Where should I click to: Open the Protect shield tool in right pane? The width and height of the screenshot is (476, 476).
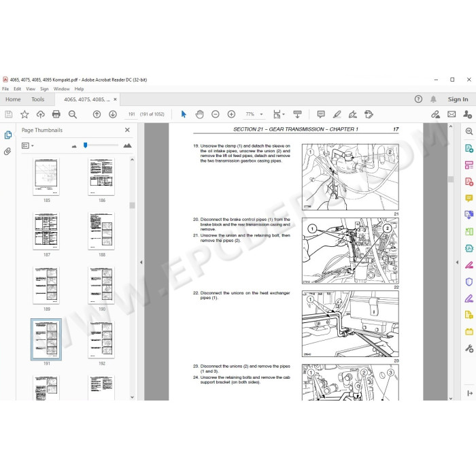click(469, 282)
